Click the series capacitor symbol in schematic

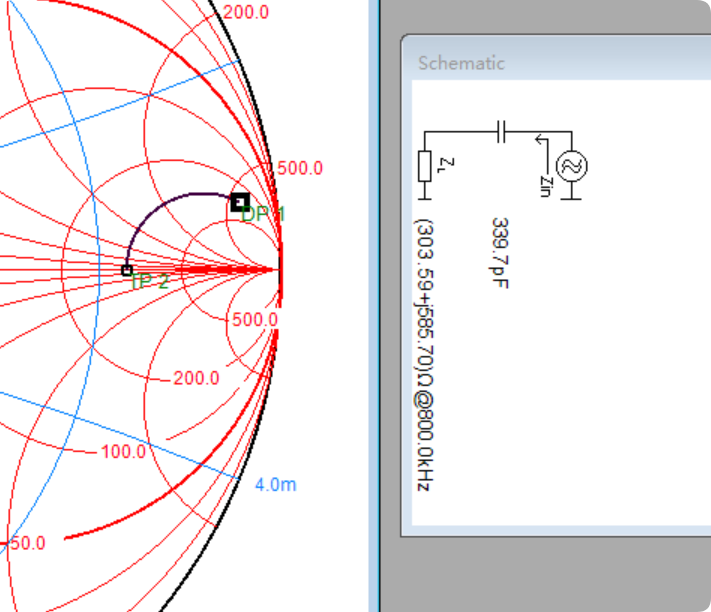[503, 131]
